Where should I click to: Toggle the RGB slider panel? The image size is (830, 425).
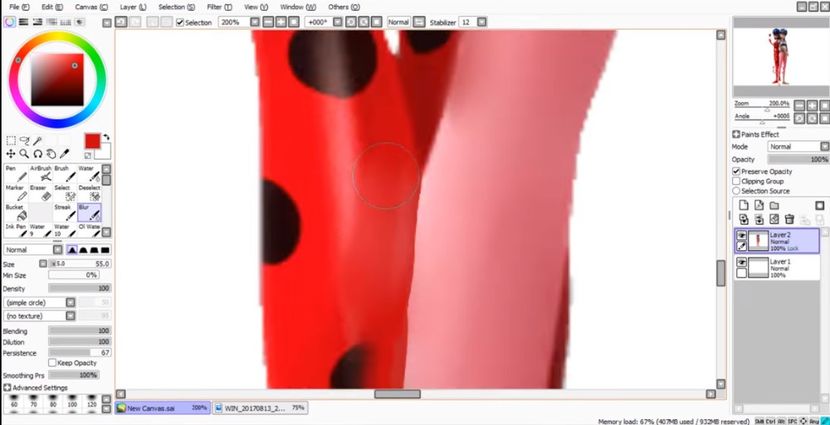pos(24,22)
